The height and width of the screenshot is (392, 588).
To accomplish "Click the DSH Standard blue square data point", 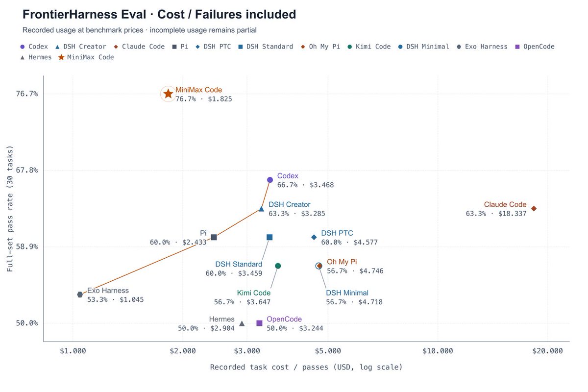I will coord(269,237).
